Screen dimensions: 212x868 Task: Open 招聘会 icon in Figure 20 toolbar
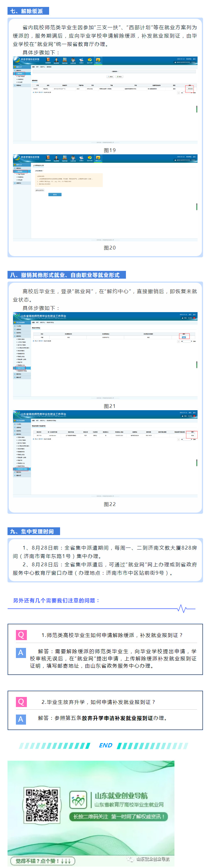[81, 158]
